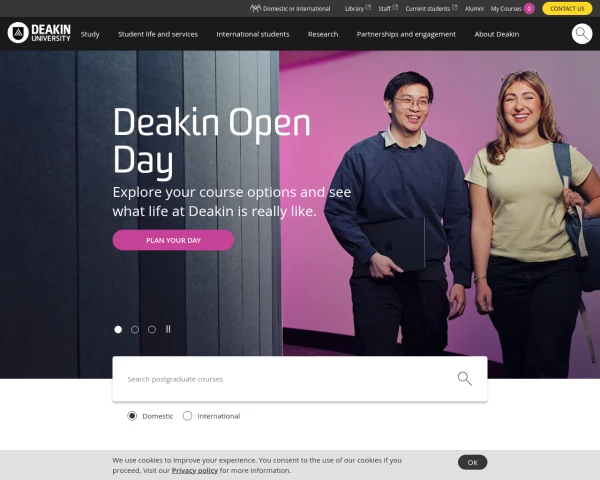Open the Staff link

click(x=388, y=8)
